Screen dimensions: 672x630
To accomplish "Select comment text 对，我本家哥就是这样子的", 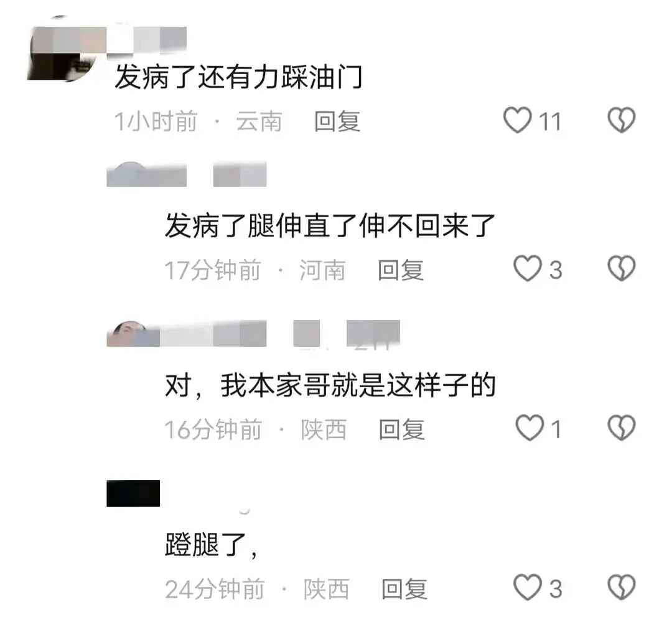I will (330, 385).
